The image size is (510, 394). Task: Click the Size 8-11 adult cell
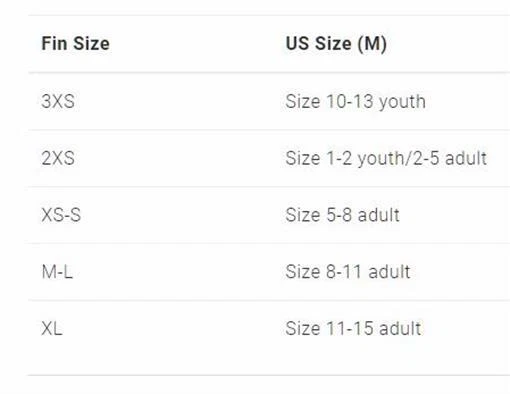pos(348,272)
